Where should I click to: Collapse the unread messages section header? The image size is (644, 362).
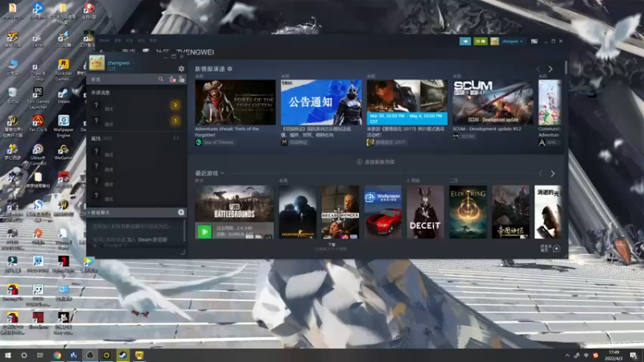tap(100, 93)
